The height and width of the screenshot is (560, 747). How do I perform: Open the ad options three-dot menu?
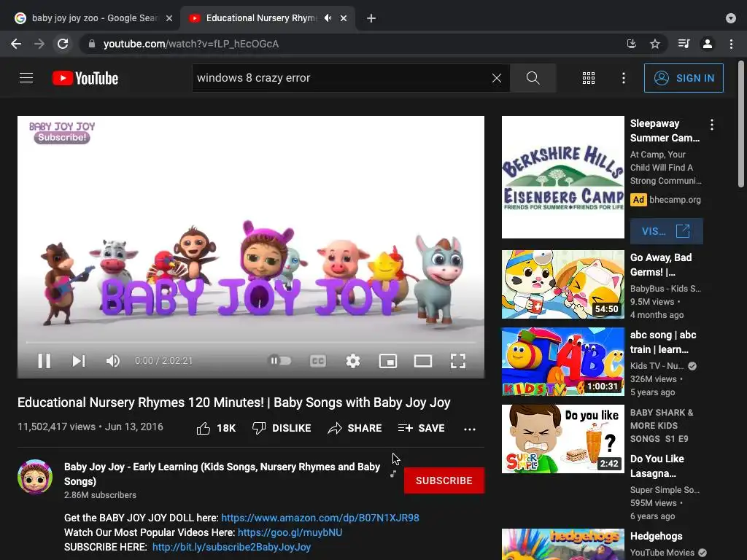click(x=712, y=125)
